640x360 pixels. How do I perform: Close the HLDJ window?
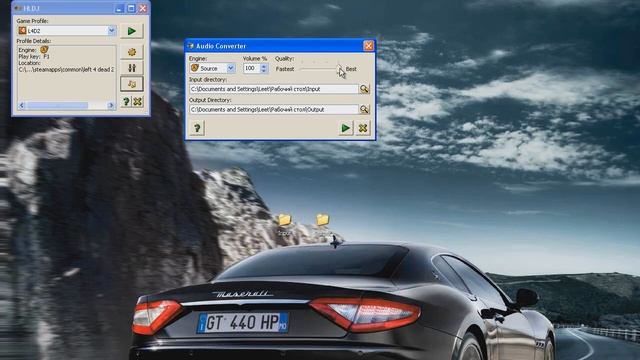coord(143,8)
